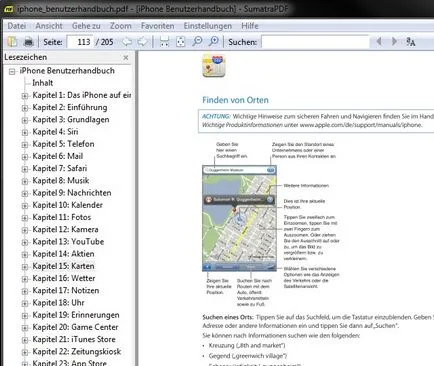Find next search match arrow
This screenshot has height=366, width=434.
click(394, 41)
